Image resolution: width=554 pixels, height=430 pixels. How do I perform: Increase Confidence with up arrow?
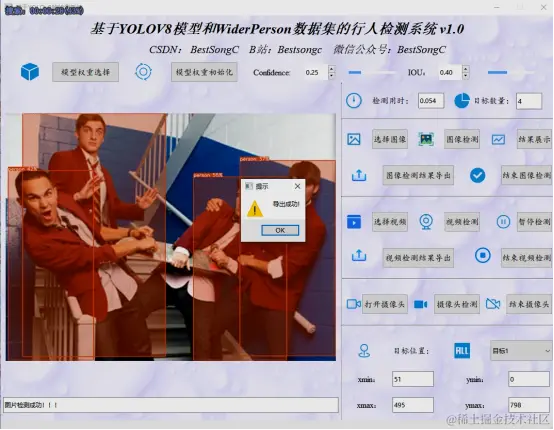(x=331, y=69)
